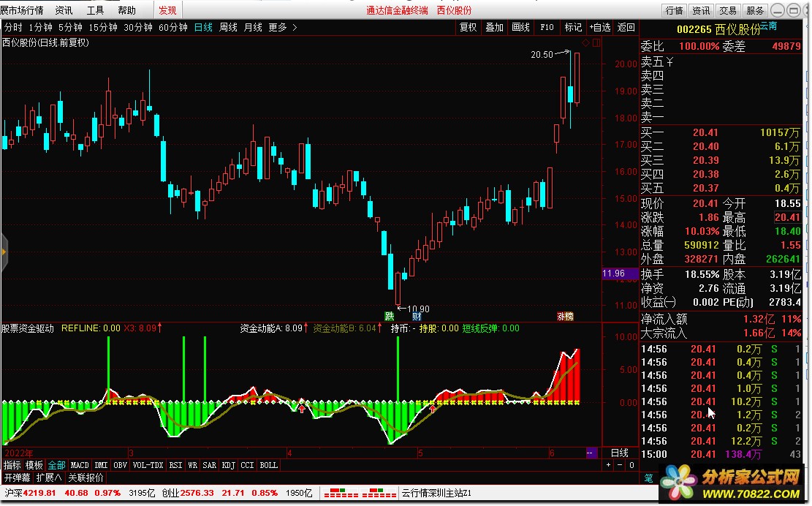Click the ¥ symbol next to 卖五
Viewport: 812px width, 506px height.
click(669, 62)
